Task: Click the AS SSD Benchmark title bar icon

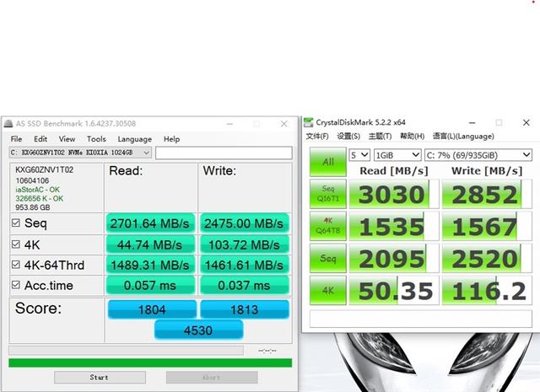Action: pos(8,124)
